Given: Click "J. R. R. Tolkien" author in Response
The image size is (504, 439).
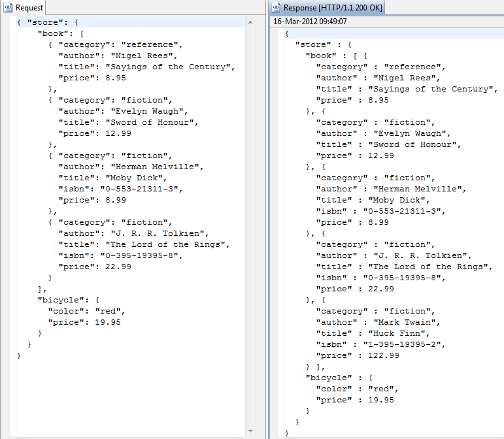Looking at the screenshot, I should (394, 255).
